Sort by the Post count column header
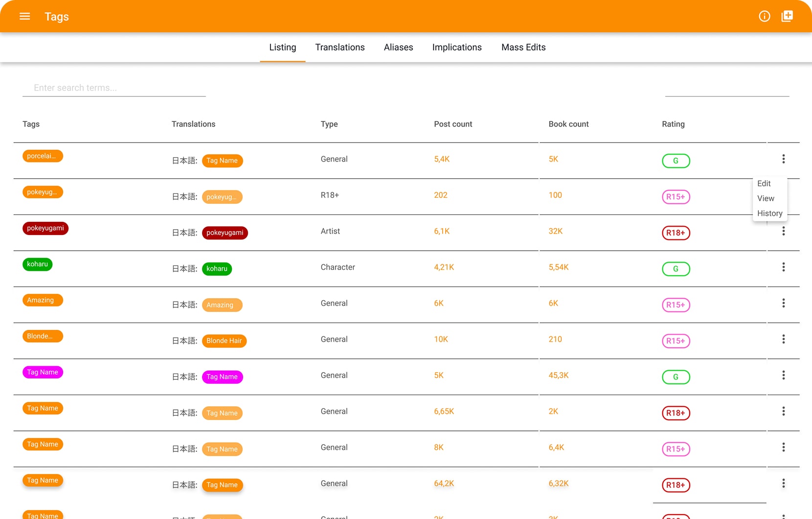 (x=453, y=124)
